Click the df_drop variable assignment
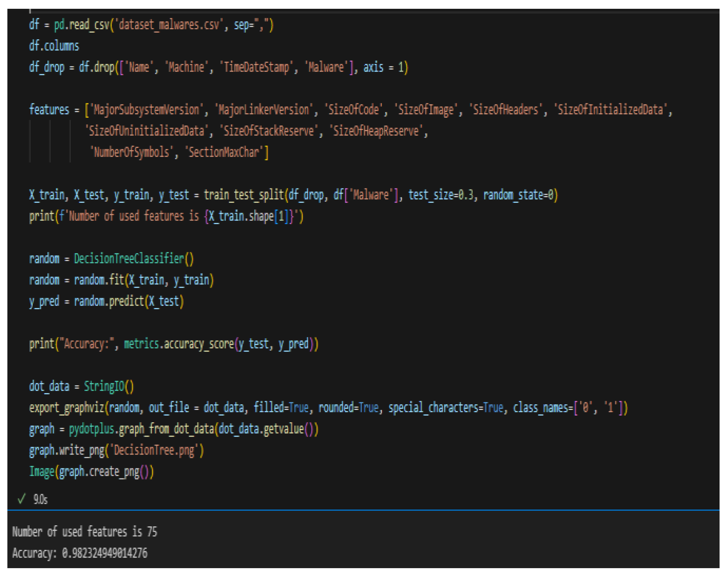The image size is (728, 578). pyautogui.click(x=47, y=67)
